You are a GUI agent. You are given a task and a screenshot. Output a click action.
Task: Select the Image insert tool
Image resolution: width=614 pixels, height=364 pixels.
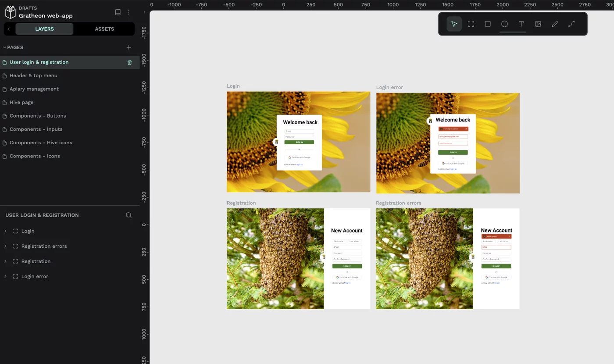click(x=538, y=24)
